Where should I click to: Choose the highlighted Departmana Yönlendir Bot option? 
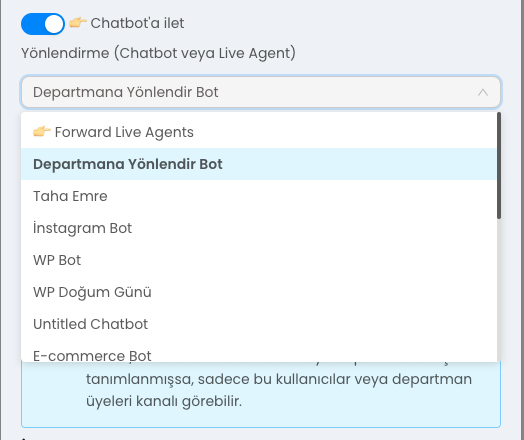pyautogui.click(x=259, y=164)
